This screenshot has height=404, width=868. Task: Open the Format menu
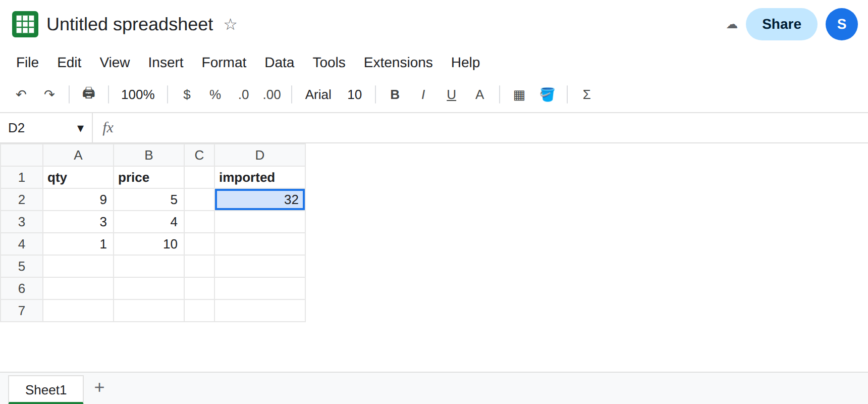coord(224,63)
